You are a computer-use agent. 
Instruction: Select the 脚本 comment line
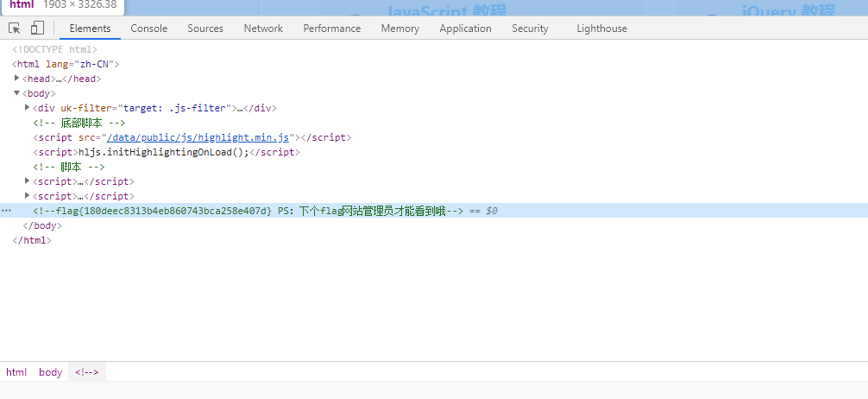click(x=69, y=166)
